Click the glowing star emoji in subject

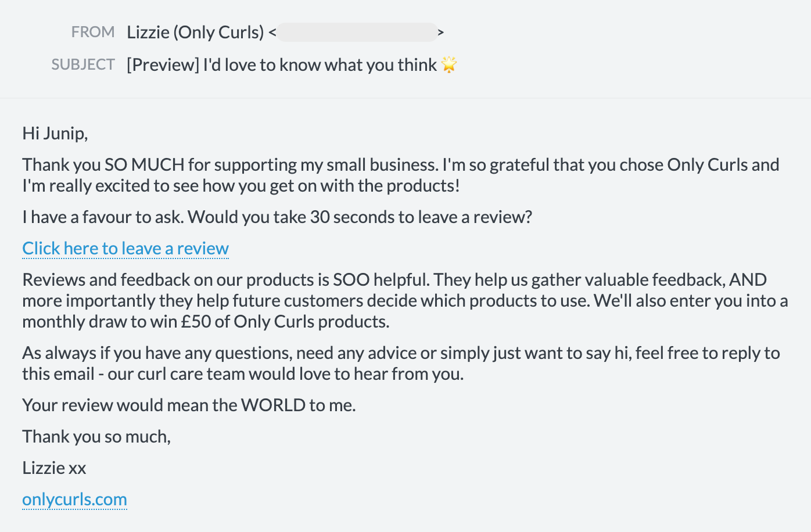448,64
